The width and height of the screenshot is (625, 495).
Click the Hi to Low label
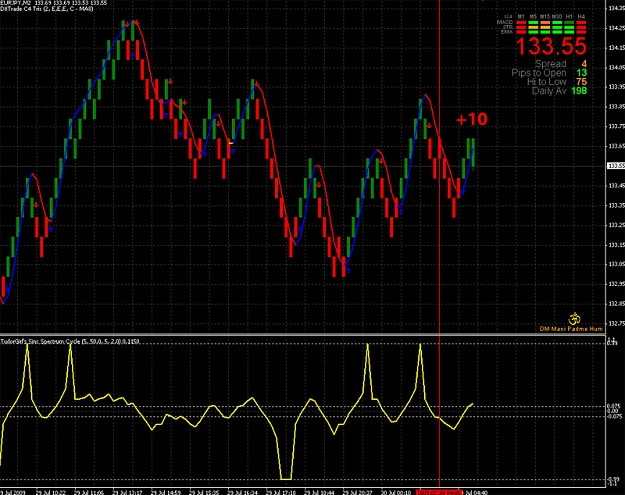(546, 82)
